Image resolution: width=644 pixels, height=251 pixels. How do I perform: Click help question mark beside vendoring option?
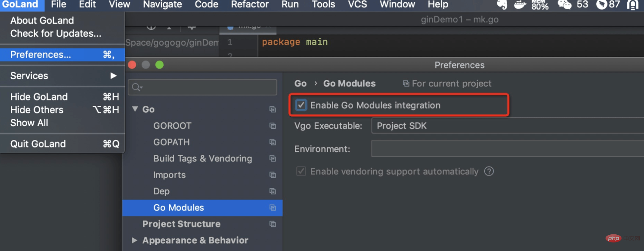(489, 171)
